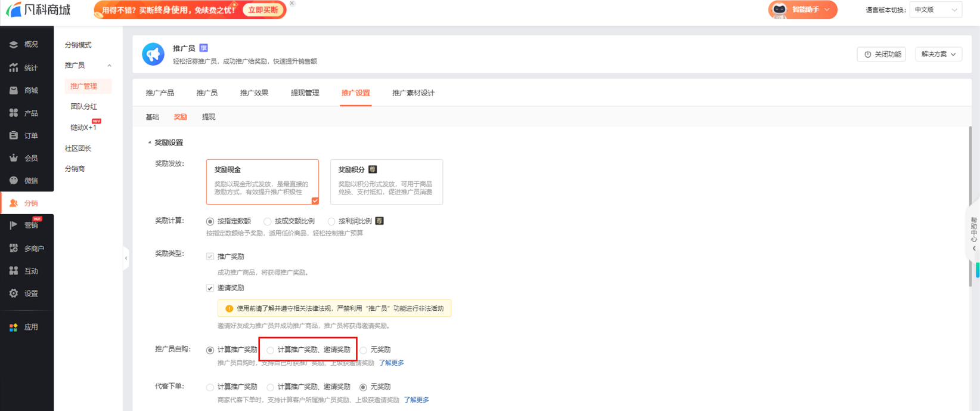980x411 pixels.
Task: Open the 营销 marketing flag icon
Action: coord(13,225)
